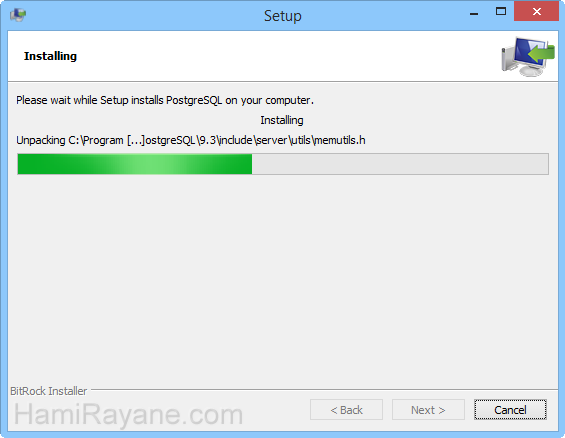Click the disabled Next button
The height and width of the screenshot is (438, 565).
tap(428, 410)
